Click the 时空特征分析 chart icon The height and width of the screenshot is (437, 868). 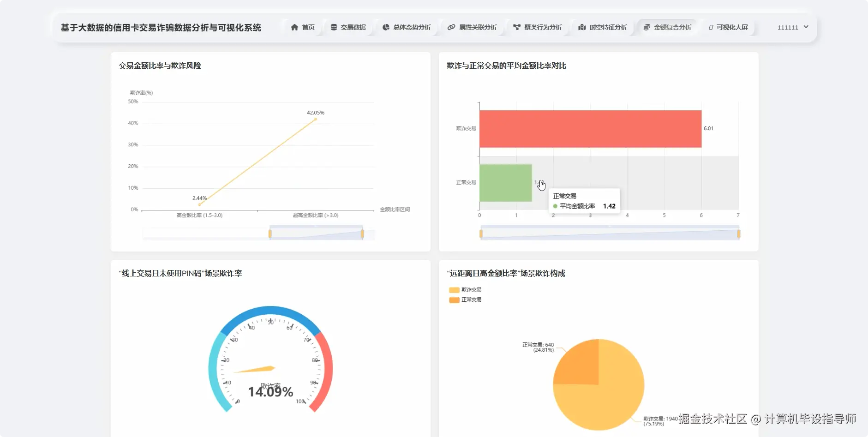(x=583, y=27)
